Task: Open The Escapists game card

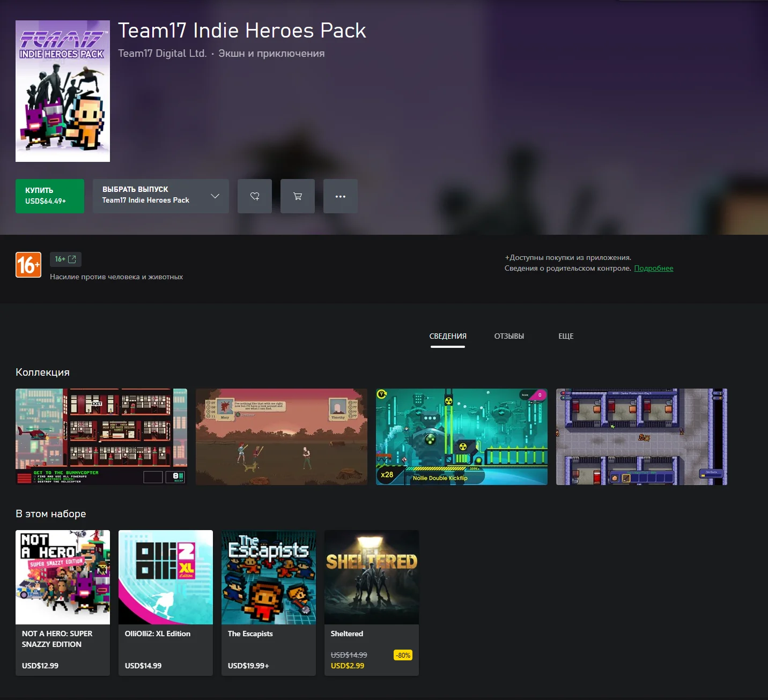Action: pyautogui.click(x=269, y=603)
